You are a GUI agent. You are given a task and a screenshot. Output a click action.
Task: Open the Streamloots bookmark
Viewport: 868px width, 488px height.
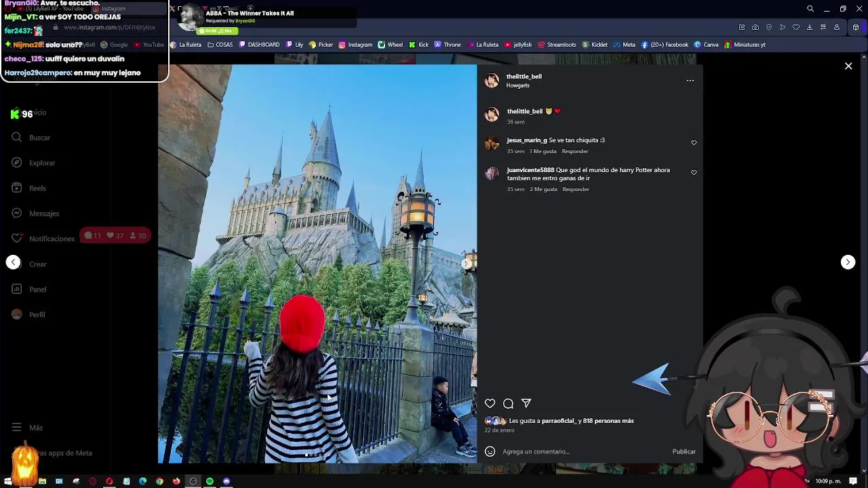(557, 45)
